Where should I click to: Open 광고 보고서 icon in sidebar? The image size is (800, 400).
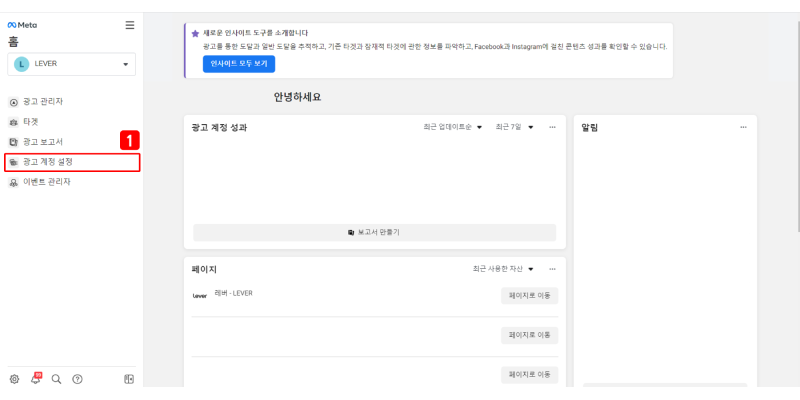(x=14, y=142)
